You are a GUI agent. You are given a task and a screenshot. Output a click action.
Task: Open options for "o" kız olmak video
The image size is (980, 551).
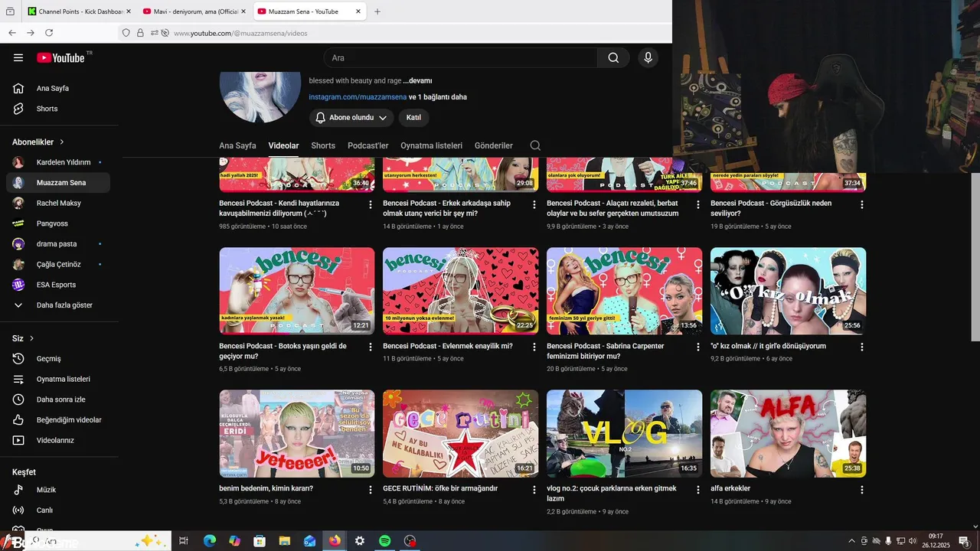coord(862,347)
